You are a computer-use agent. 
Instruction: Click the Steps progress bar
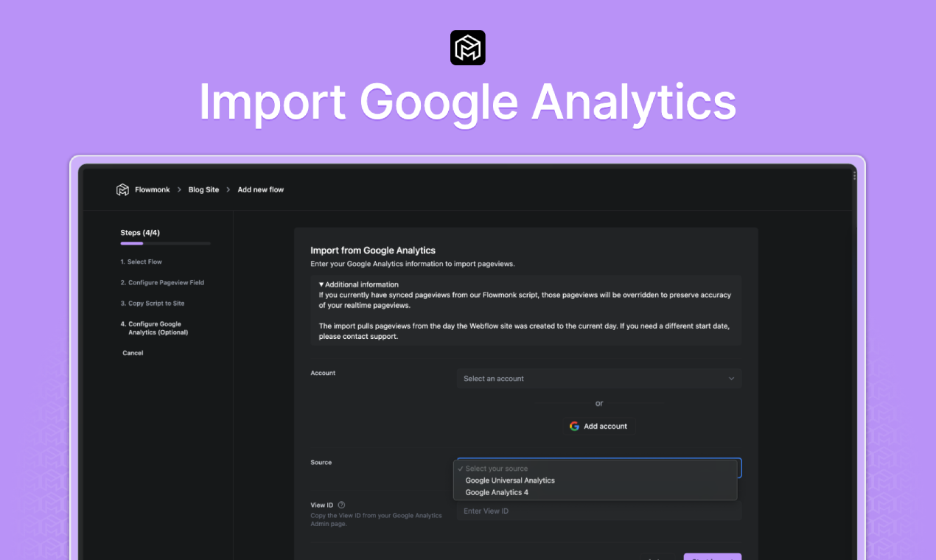pos(166,243)
